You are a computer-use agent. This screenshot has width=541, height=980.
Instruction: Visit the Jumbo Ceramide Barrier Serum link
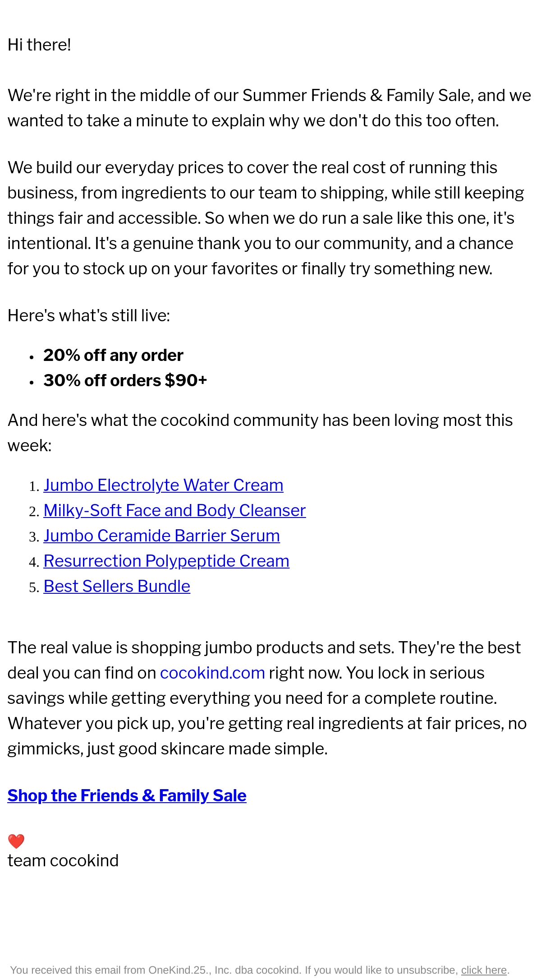[x=161, y=536]
